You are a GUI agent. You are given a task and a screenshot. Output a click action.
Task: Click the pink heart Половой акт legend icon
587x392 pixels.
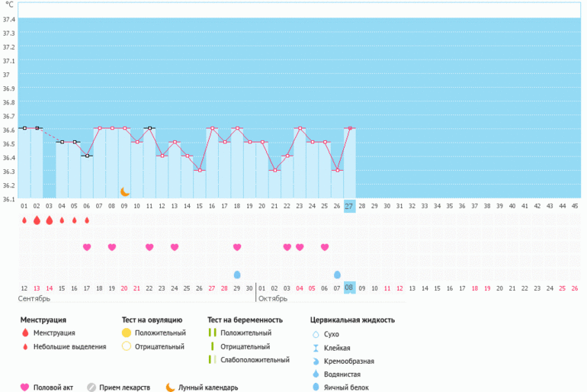(x=24, y=387)
